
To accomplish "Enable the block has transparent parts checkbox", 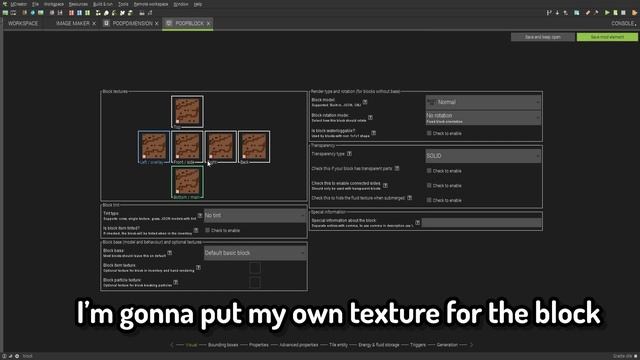I will point(429,171).
